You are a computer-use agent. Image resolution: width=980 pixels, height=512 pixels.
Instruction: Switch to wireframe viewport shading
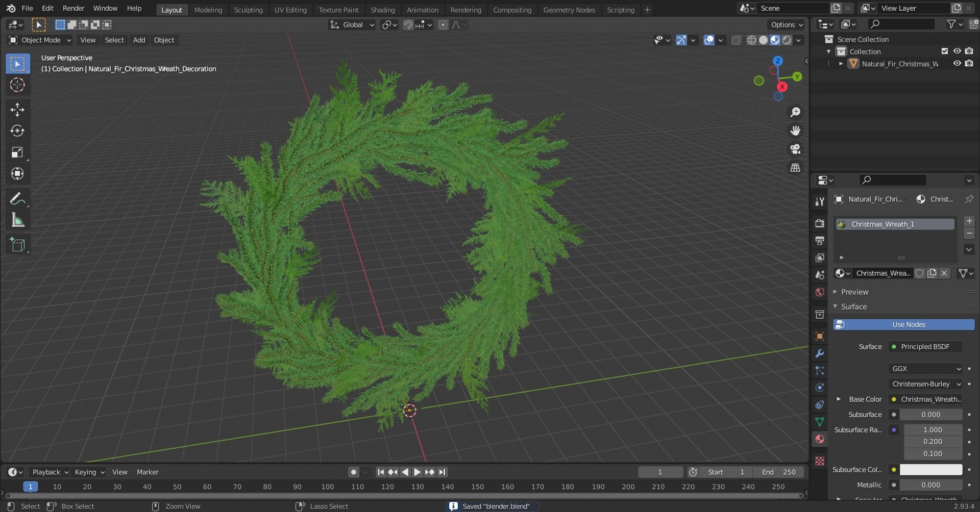752,40
